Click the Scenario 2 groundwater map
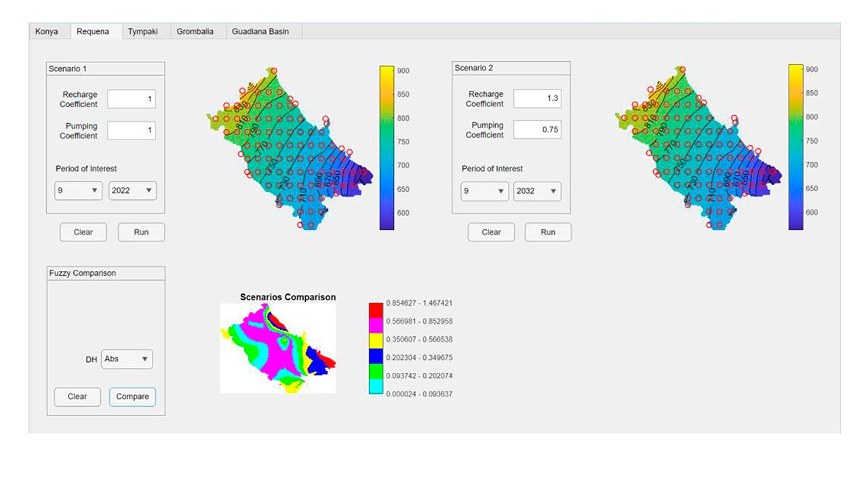Viewport: 868px width, 488px height. (x=698, y=148)
